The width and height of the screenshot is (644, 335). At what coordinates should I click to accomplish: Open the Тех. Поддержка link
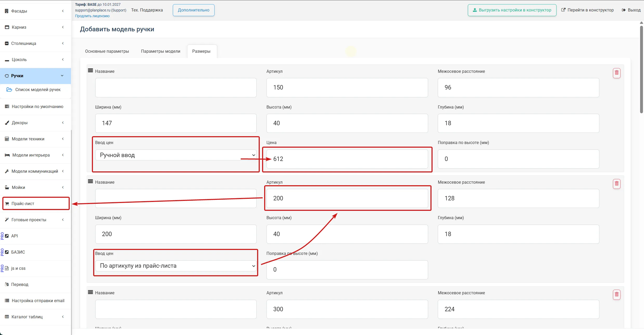[147, 10]
